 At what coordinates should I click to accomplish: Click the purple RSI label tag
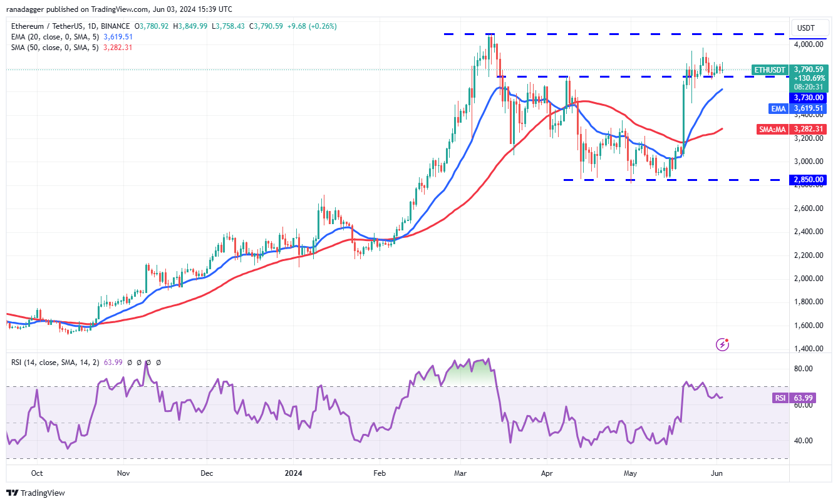(x=780, y=398)
